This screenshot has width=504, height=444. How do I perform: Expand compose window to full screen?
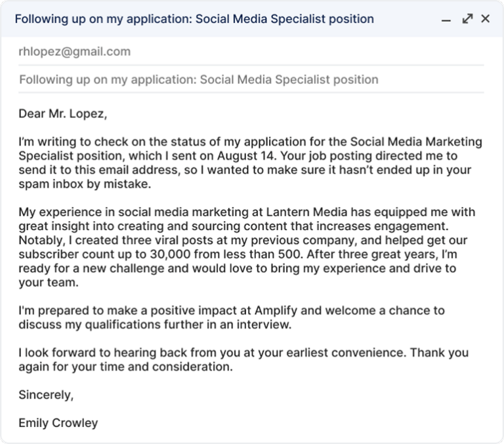[x=467, y=19]
